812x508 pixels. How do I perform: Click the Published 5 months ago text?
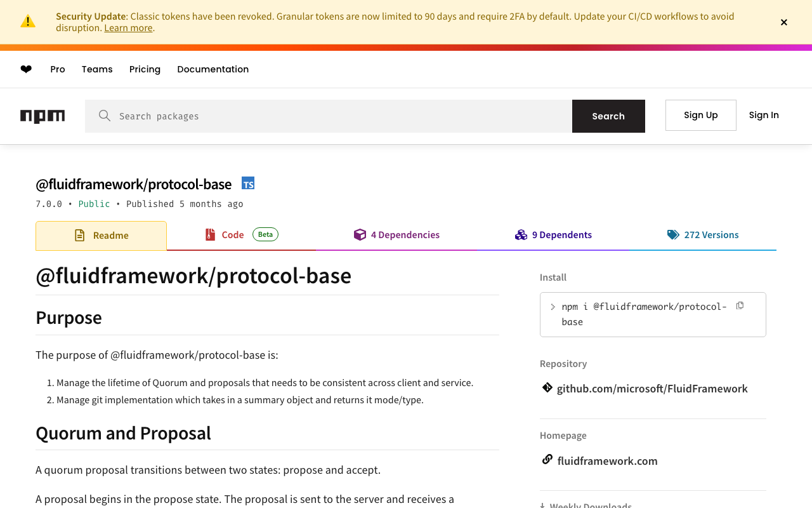[x=185, y=204]
